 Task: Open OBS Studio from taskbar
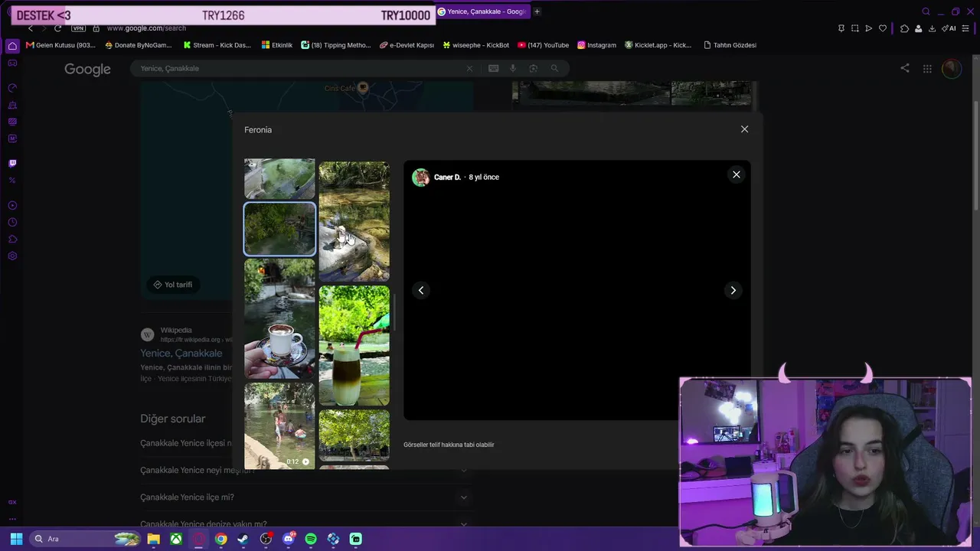(x=266, y=539)
